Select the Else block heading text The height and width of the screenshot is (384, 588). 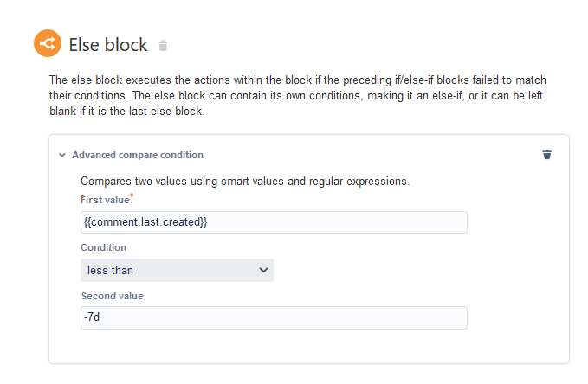point(108,45)
